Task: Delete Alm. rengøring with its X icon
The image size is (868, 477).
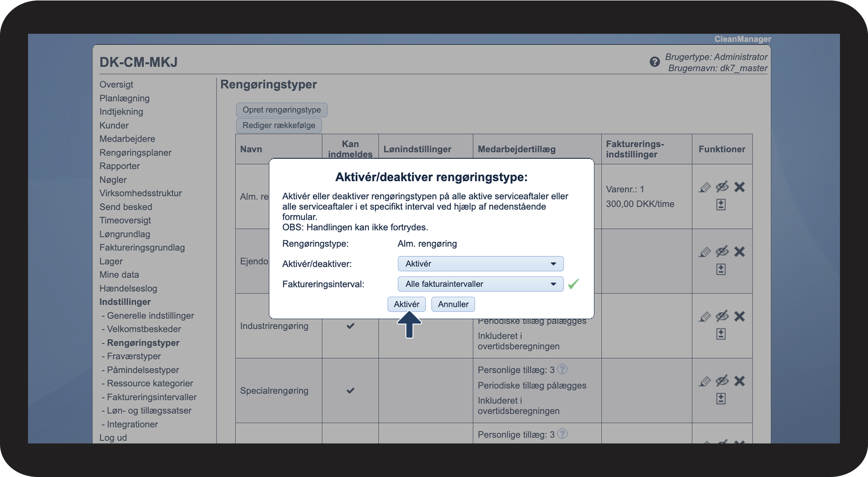Action: coord(739,187)
